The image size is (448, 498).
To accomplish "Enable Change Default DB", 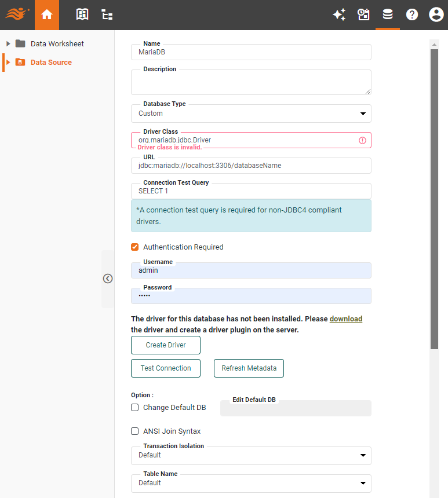I will click(134, 407).
